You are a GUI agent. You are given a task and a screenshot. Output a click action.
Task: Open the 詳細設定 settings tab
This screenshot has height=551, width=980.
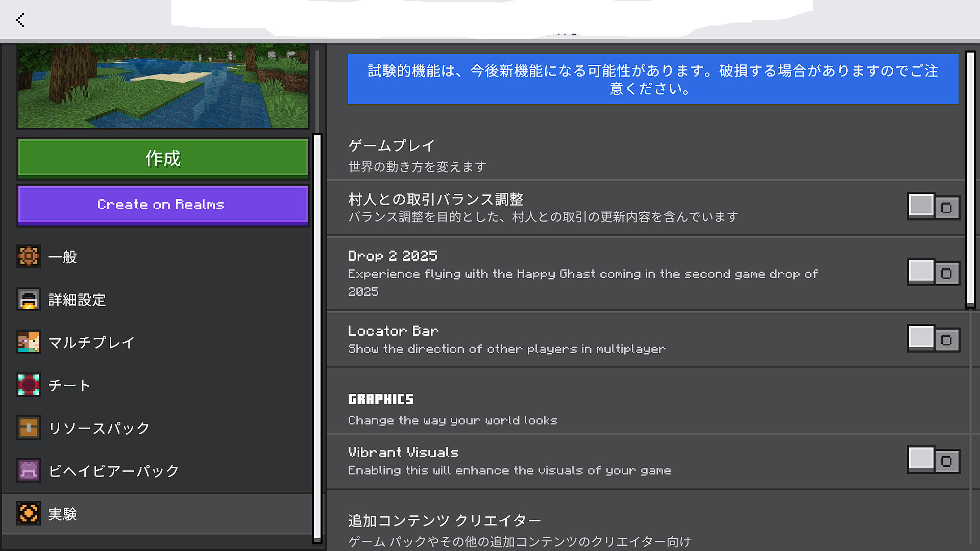click(x=77, y=299)
